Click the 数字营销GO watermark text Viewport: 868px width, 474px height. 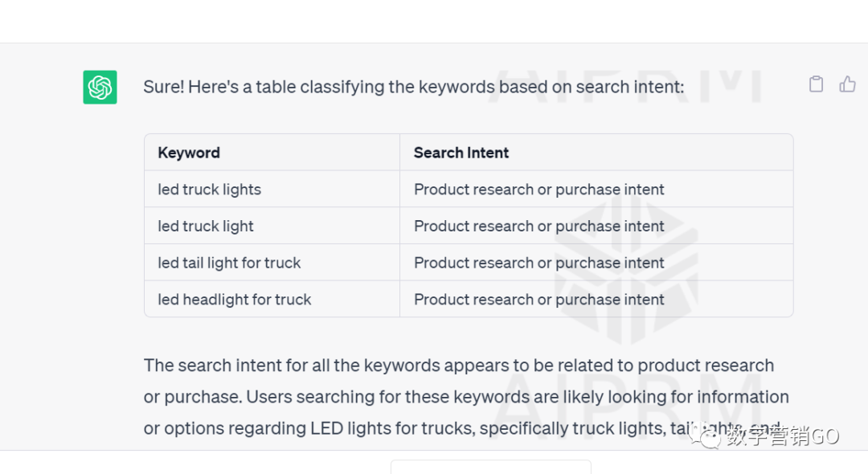[782, 435]
